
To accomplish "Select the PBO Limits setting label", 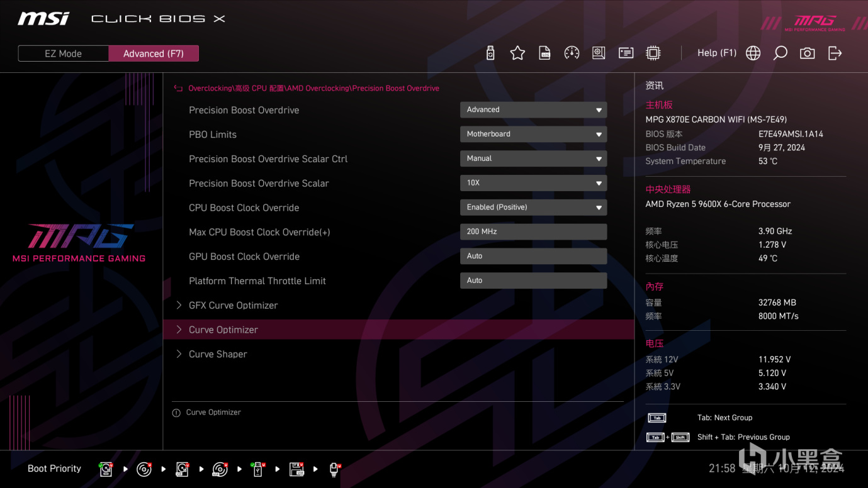I will [213, 135].
